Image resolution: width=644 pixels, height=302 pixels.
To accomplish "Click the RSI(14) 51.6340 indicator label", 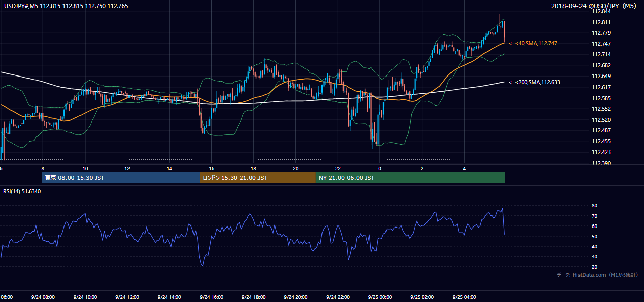I will click(x=21, y=191).
